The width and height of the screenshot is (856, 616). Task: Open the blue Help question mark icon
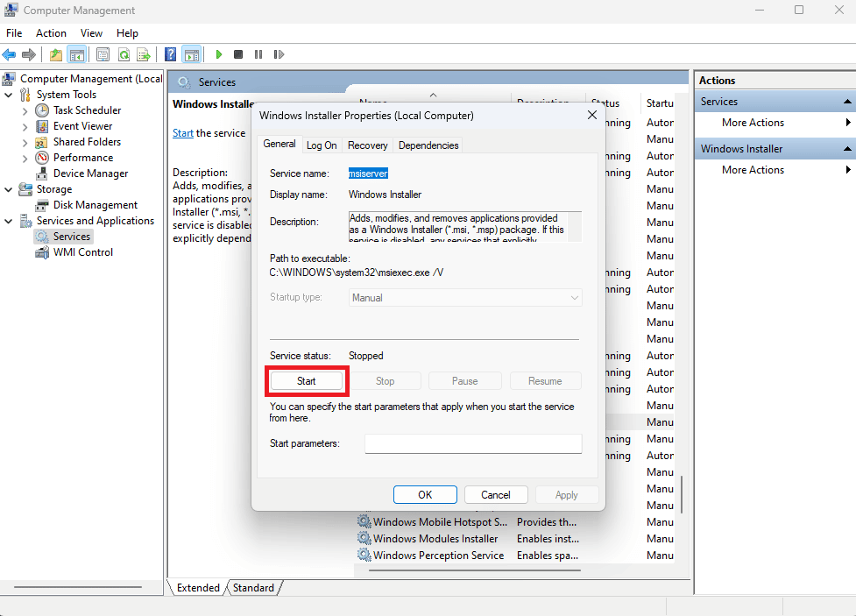click(x=170, y=54)
